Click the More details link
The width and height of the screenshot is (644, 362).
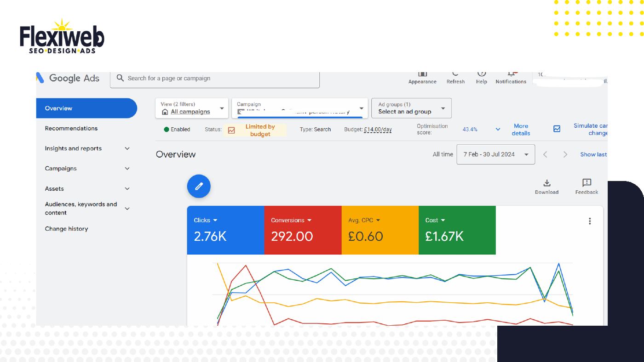(521, 130)
